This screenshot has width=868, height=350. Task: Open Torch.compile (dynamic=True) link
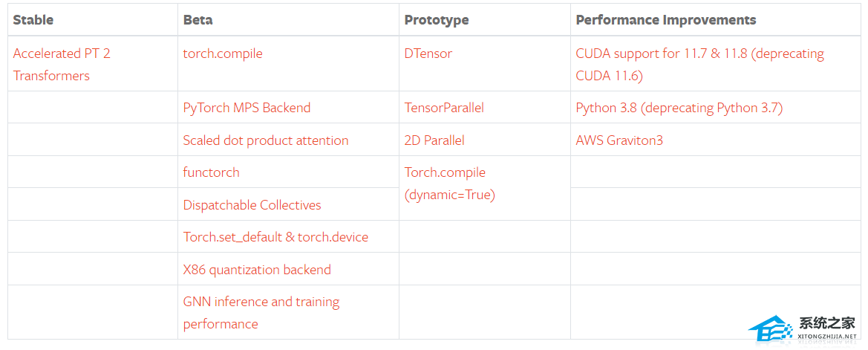click(x=445, y=172)
